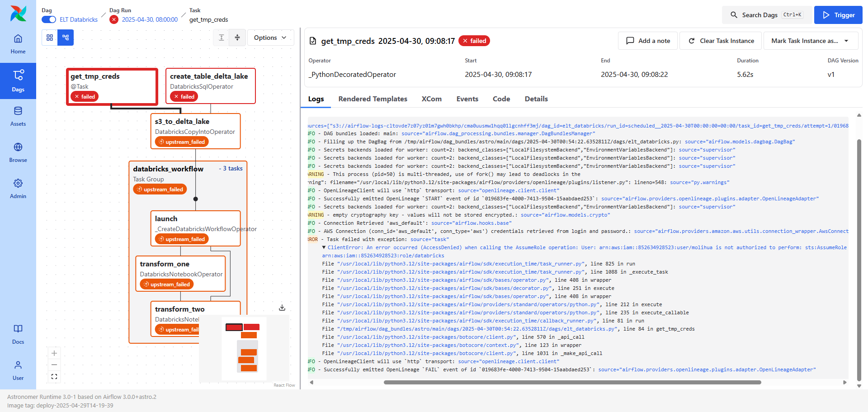Expand all task groups
Viewport: 868px width, 412px height.
tap(222, 38)
